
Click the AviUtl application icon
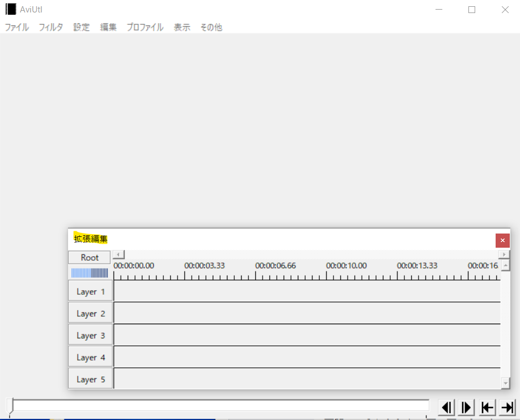click(x=11, y=9)
